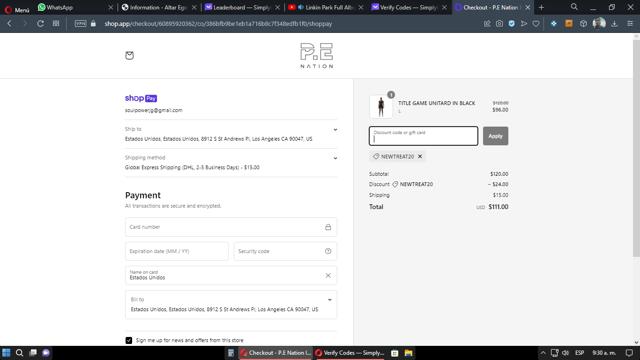
Task: Click the Card number field
Action: pyautogui.click(x=231, y=227)
